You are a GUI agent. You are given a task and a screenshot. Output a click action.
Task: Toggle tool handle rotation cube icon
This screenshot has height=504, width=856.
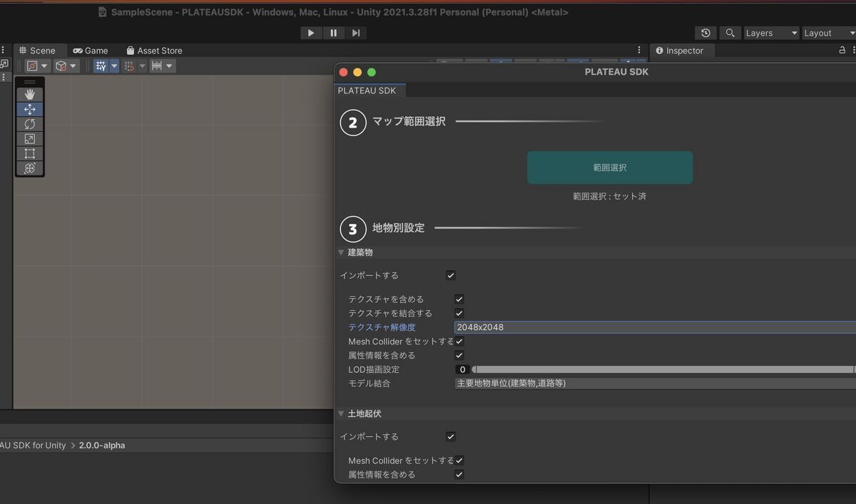[x=61, y=66]
